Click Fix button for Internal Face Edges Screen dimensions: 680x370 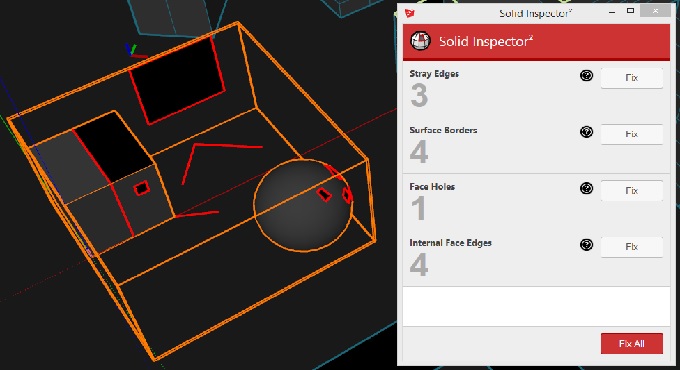[x=631, y=247]
